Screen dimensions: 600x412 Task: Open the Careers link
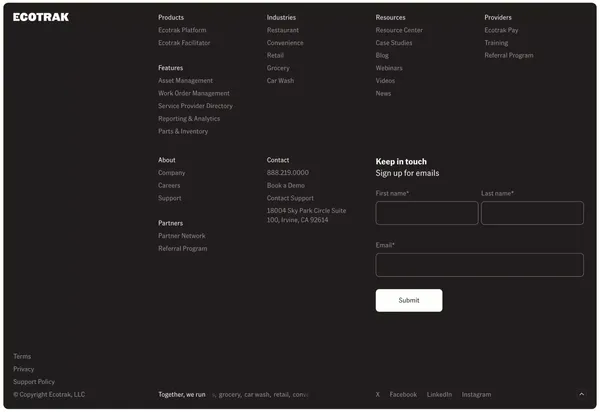coord(169,185)
